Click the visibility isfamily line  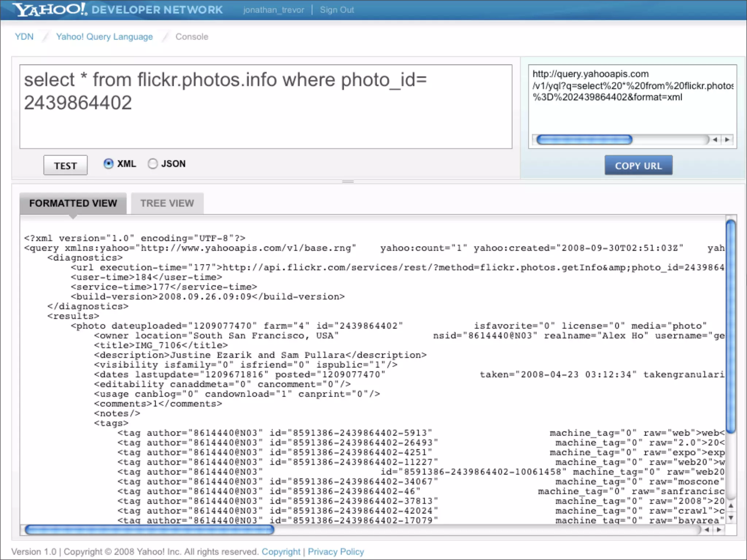(x=245, y=365)
